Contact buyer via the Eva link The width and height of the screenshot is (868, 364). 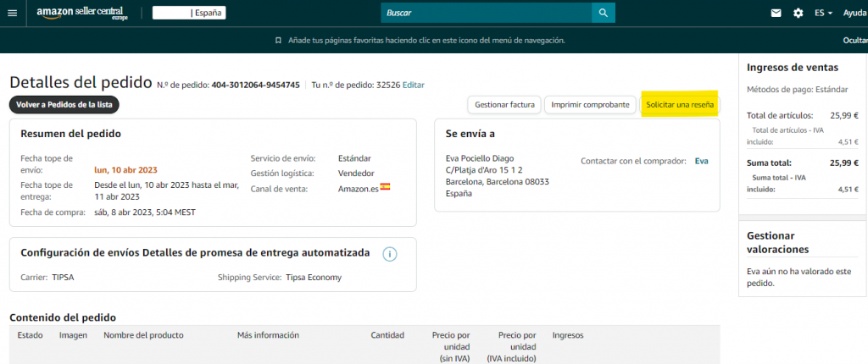pyautogui.click(x=701, y=161)
